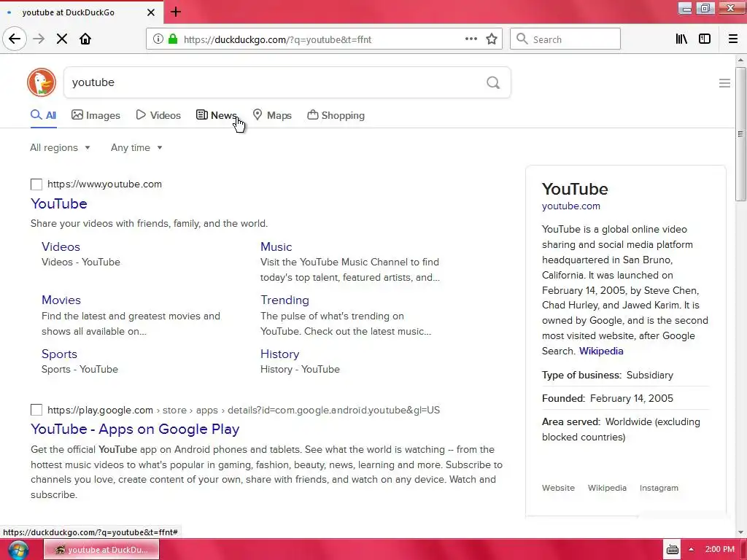
Task: Click the https://www.youtube.com result URL
Action: pos(104,184)
